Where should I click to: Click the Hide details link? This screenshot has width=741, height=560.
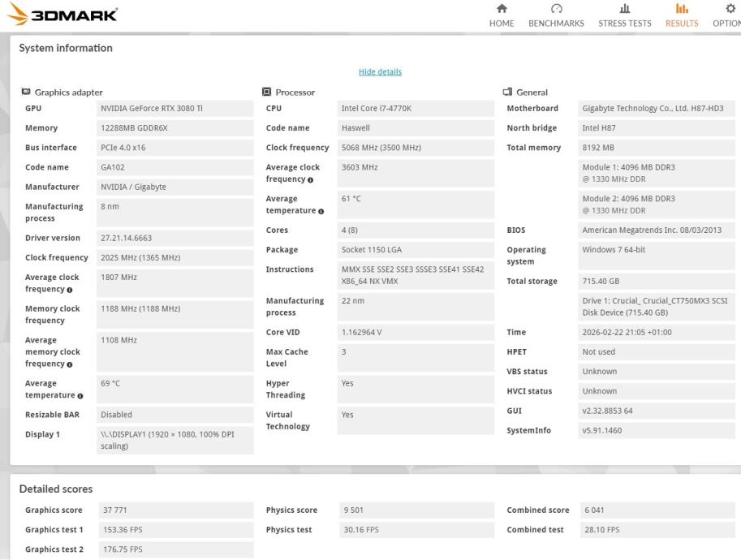[x=380, y=72]
